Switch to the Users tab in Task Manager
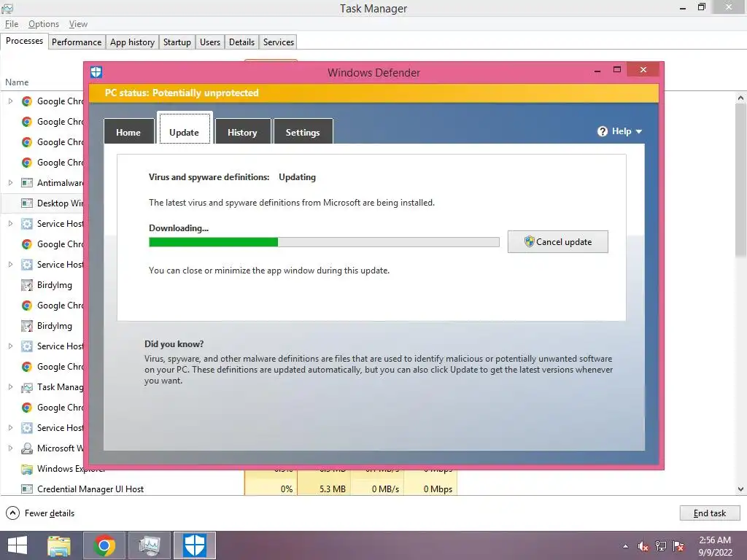The image size is (747, 560). coord(210,42)
